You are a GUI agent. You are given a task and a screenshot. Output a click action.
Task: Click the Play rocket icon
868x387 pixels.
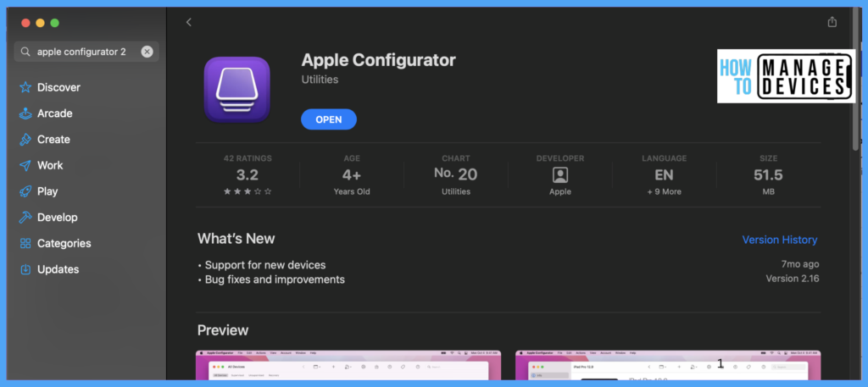coord(25,191)
